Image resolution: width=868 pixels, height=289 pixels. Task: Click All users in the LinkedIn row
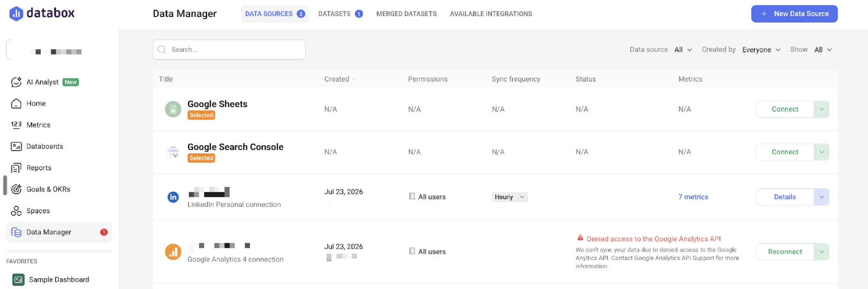point(432,197)
